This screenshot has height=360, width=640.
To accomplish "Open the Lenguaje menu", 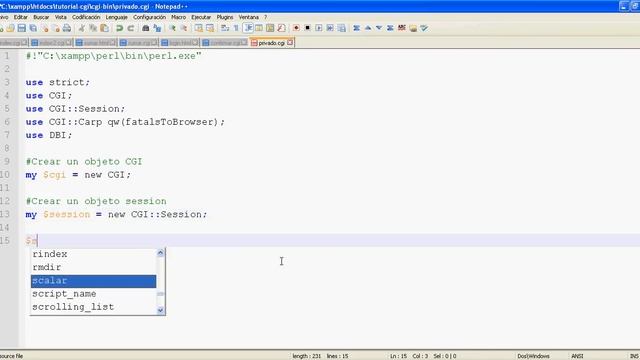I will pyautogui.click(x=116, y=17).
